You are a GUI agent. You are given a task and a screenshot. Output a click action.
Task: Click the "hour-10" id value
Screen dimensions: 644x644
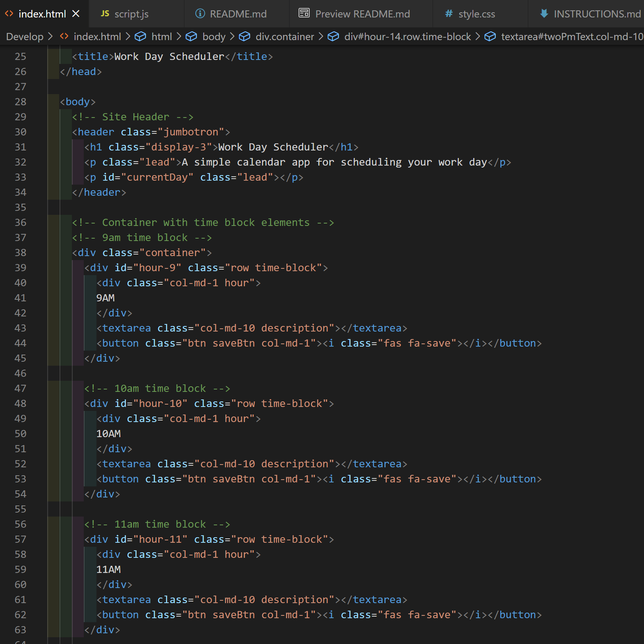pos(160,404)
